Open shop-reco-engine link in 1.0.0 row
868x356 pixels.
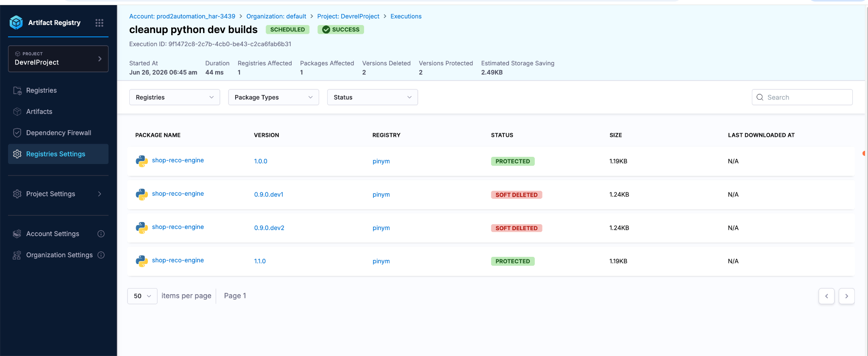[x=178, y=160]
